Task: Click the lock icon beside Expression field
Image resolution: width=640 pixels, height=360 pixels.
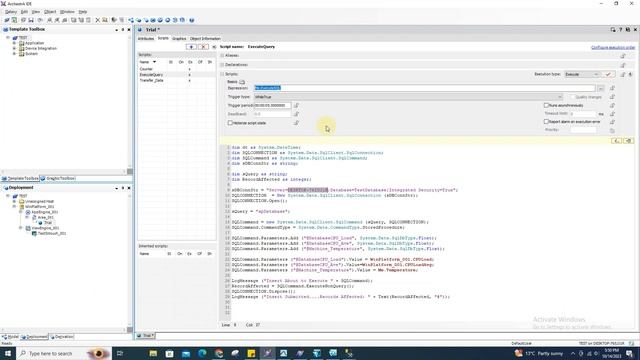Action: click(612, 88)
